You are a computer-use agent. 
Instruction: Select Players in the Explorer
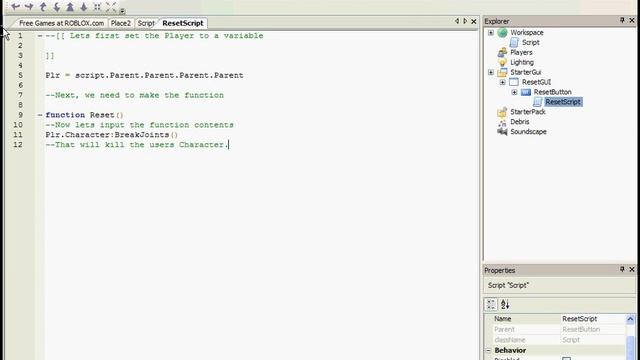tap(521, 53)
